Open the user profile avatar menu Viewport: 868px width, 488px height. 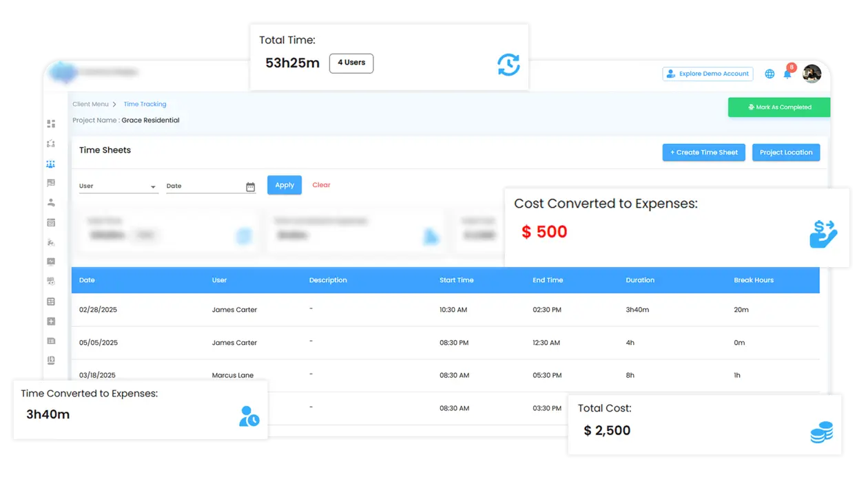tap(812, 74)
